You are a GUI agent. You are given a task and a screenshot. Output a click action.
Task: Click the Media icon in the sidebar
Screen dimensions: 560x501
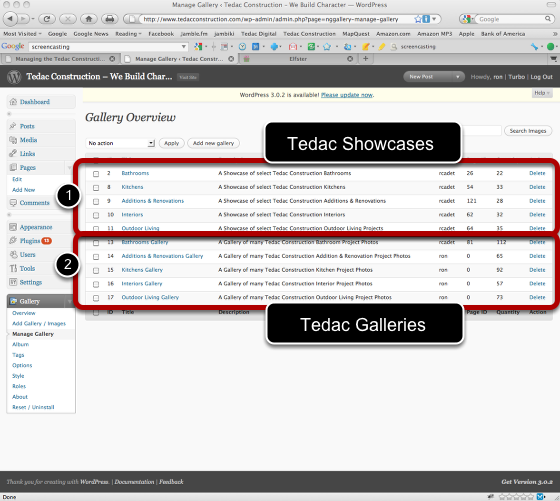13,140
